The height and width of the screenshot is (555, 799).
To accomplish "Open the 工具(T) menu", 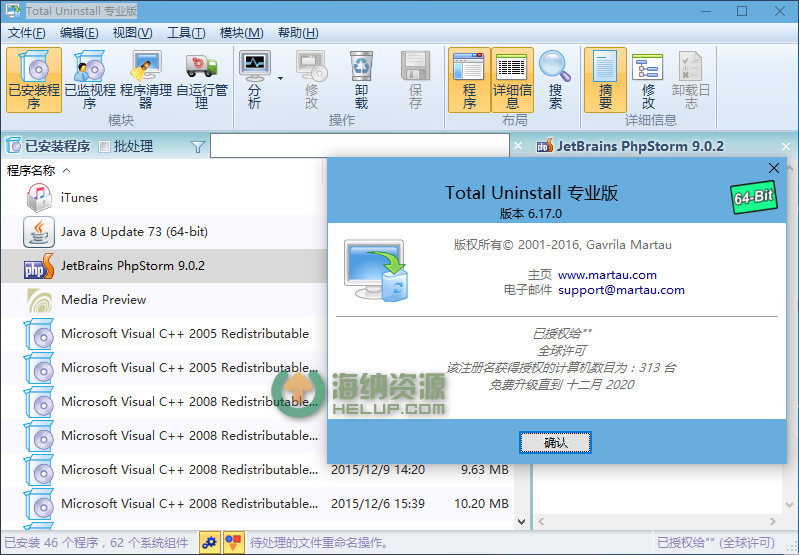I will pos(186,33).
